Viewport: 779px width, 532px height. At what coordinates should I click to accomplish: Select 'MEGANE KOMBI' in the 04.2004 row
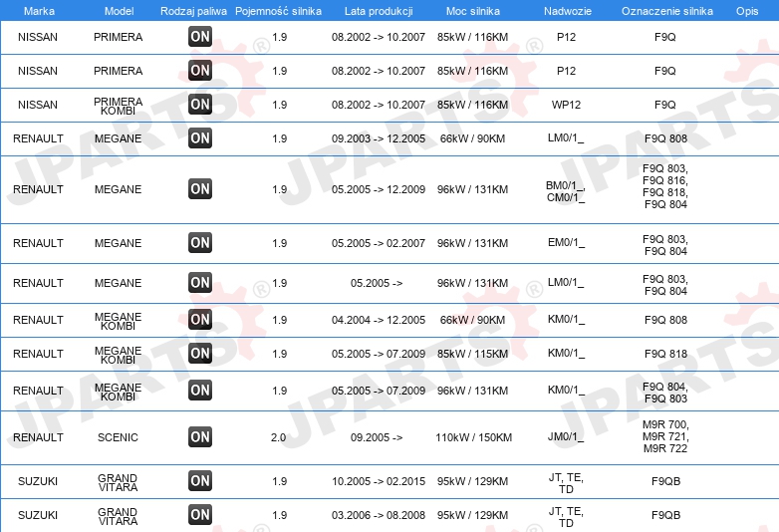click(x=119, y=321)
